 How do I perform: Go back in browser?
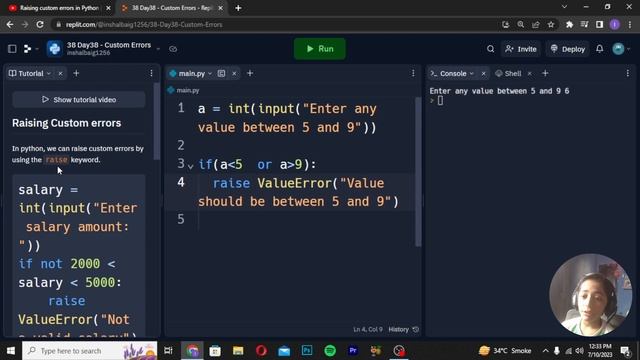click(10, 24)
